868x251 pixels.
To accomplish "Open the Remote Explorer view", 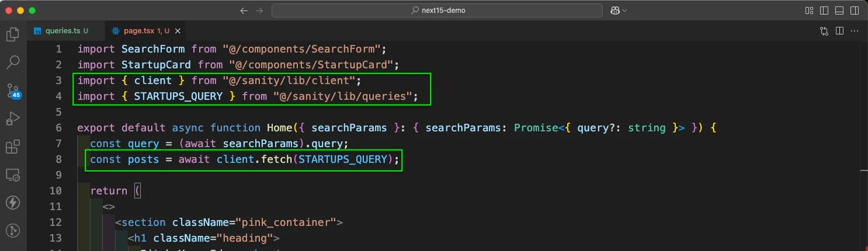I will pos(12,175).
